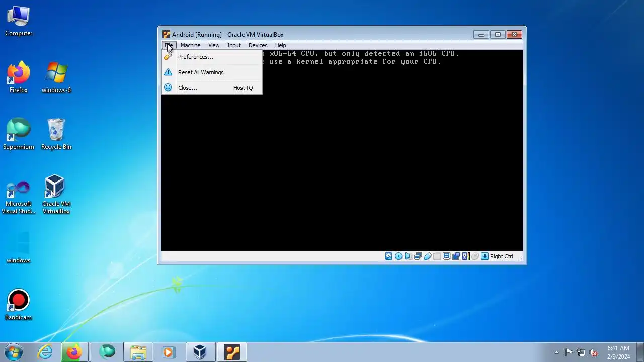
Task: Maximize the Android VirtualBox window
Action: [498, 35]
